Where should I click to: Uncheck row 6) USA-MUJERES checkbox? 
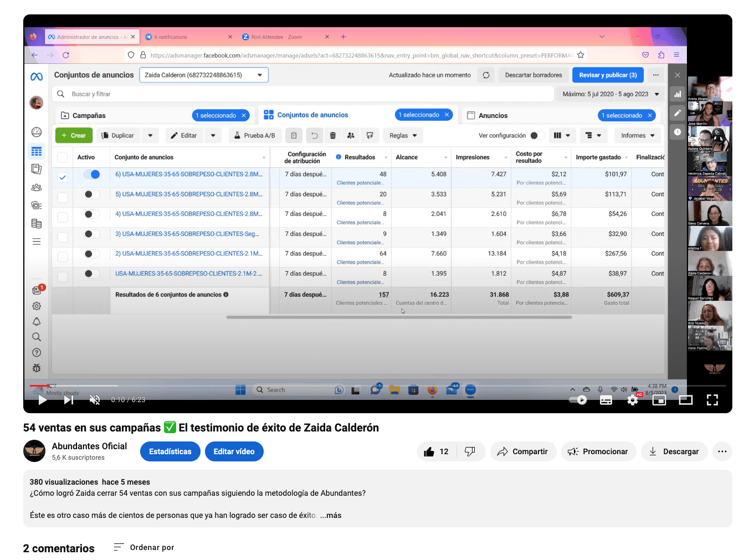point(63,177)
